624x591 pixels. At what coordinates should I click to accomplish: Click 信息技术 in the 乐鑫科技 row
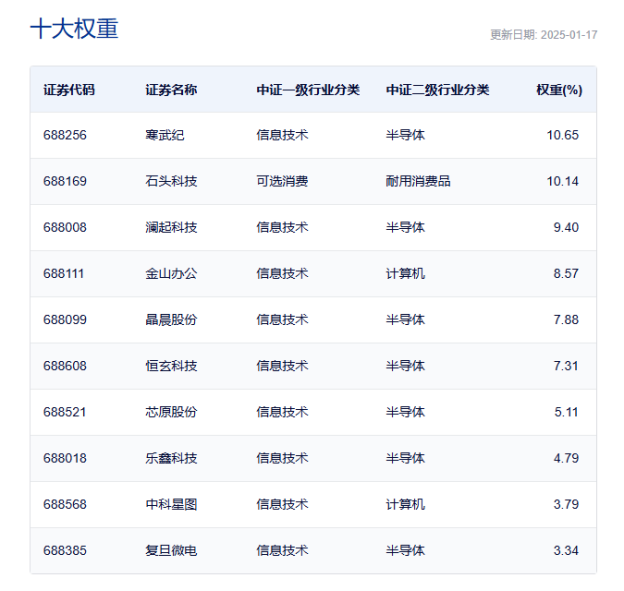coord(282,458)
